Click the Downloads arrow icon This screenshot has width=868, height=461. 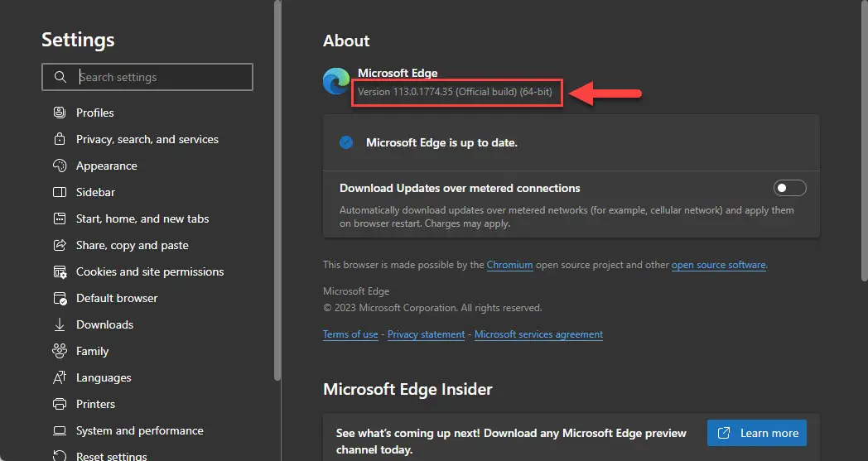(60, 325)
